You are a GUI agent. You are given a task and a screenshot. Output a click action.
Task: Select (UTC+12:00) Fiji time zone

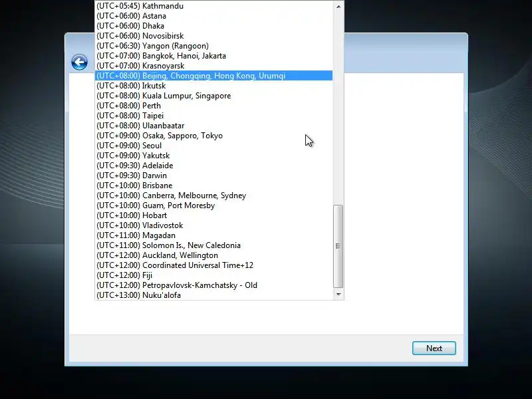(213, 275)
